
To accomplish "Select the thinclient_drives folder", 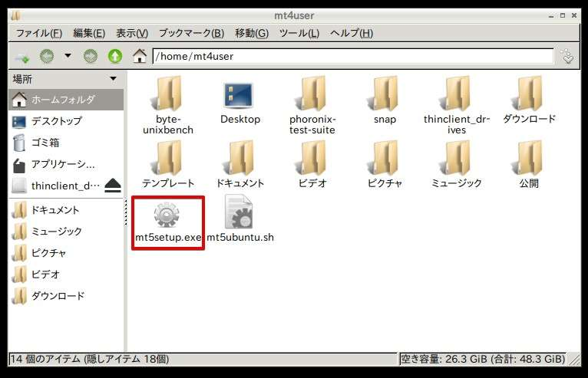I will pyautogui.click(x=457, y=105).
